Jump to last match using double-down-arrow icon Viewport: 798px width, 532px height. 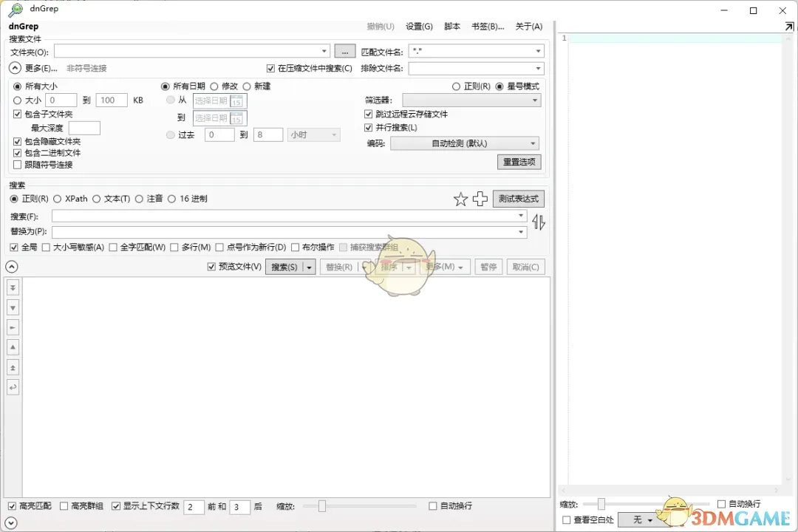pyautogui.click(x=13, y=287)
